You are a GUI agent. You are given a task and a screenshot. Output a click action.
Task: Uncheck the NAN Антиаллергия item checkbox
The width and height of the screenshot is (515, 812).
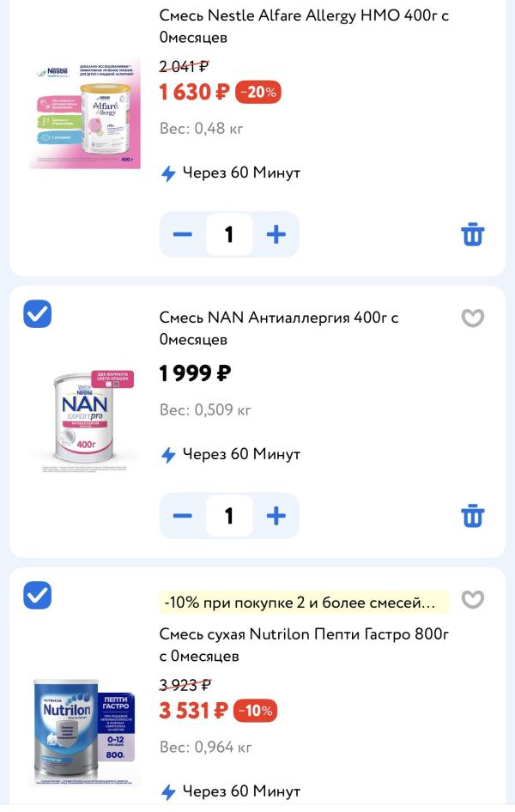(37, 314)
